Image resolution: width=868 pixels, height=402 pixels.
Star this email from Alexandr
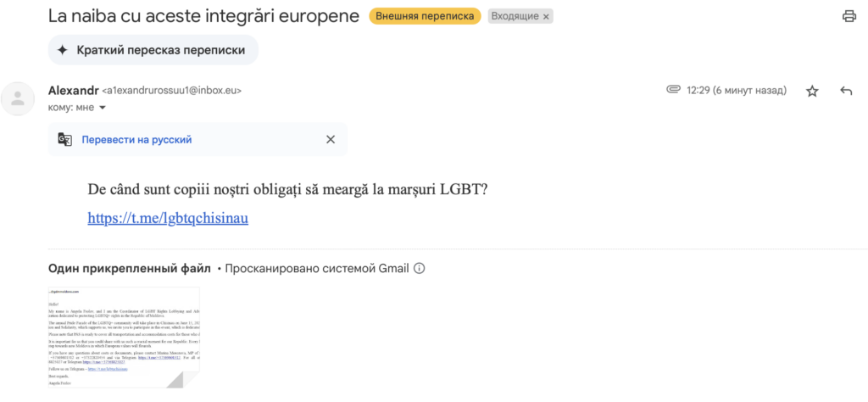point(812,91)
